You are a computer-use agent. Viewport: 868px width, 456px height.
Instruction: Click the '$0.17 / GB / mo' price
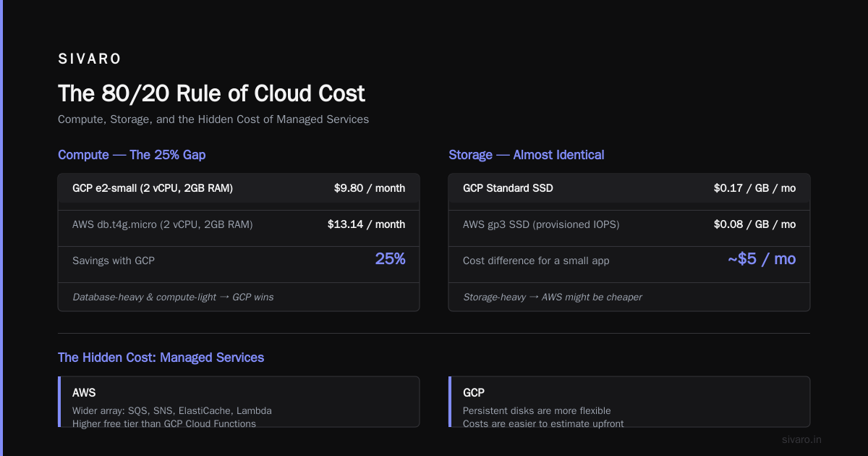tap(754, 188)
